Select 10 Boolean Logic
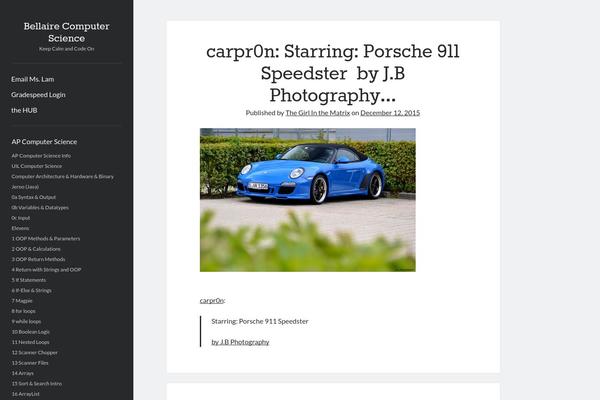This screenshot has height=400, width=600. point(30,331)
